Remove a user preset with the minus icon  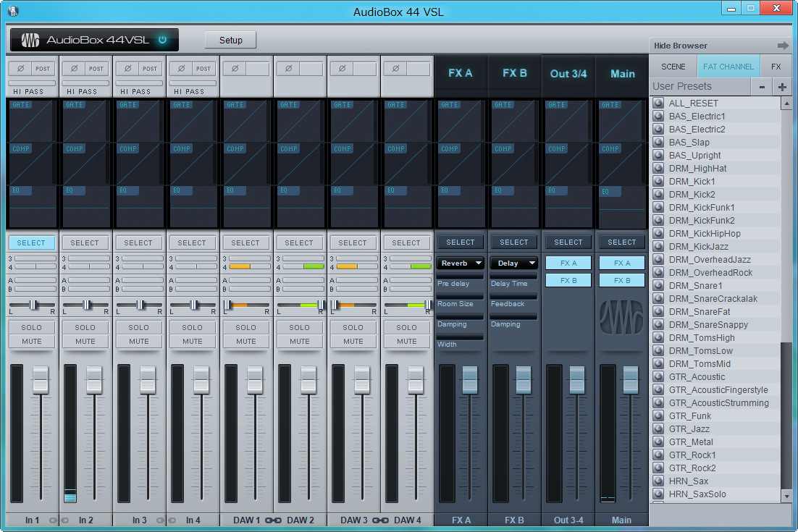point(762,87)
